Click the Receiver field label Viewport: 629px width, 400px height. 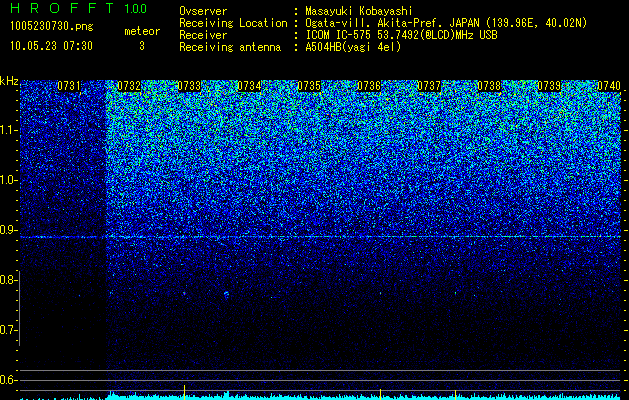point(203,35)
